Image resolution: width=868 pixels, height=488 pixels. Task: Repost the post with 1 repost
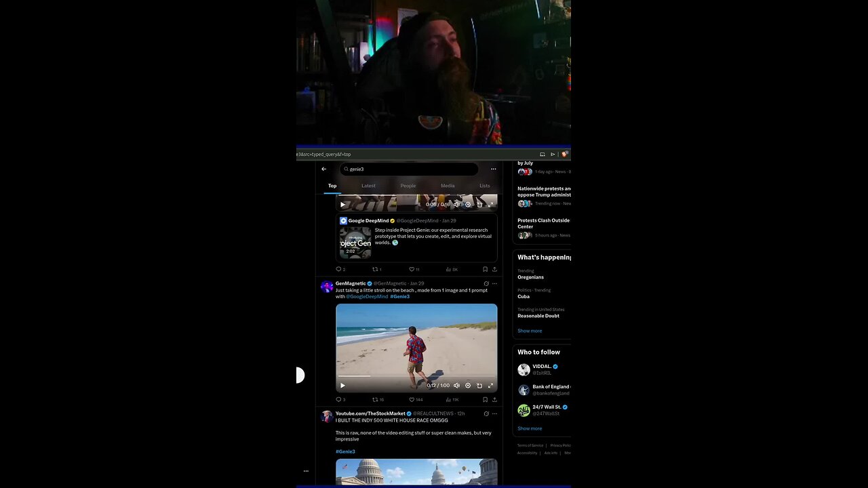[x=376, y=269]
